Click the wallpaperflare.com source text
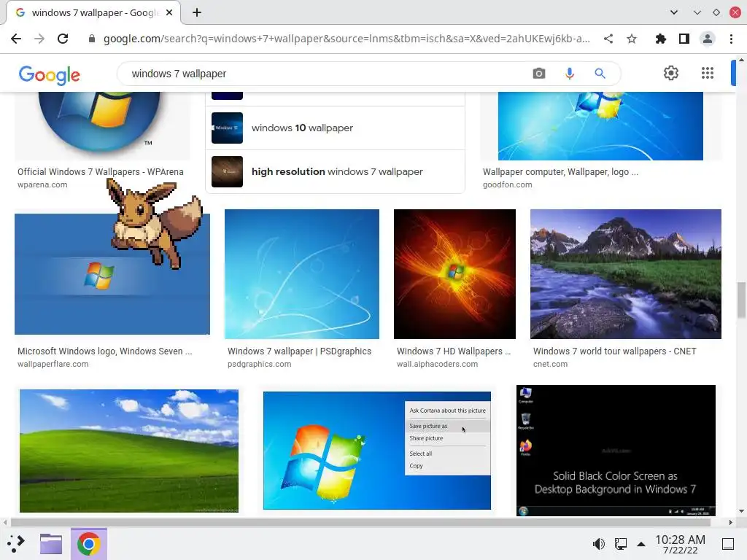 pyautogui.click(x=53, y=364)
